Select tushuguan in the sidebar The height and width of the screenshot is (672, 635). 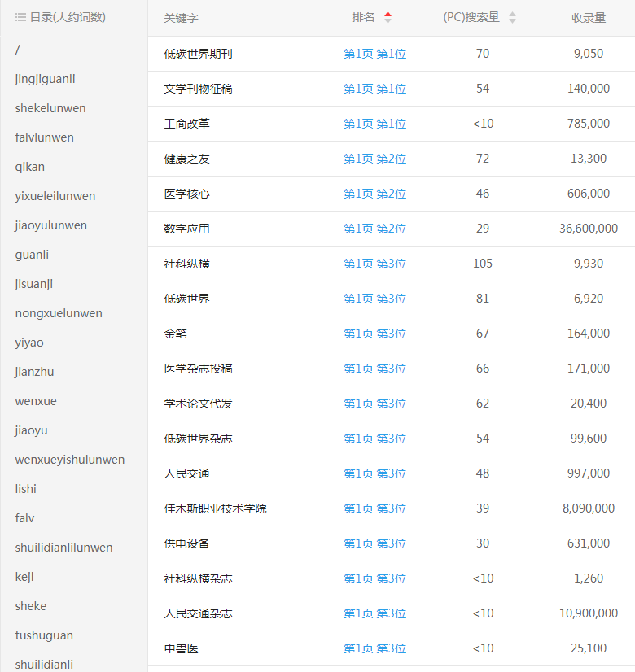[44, 635]
